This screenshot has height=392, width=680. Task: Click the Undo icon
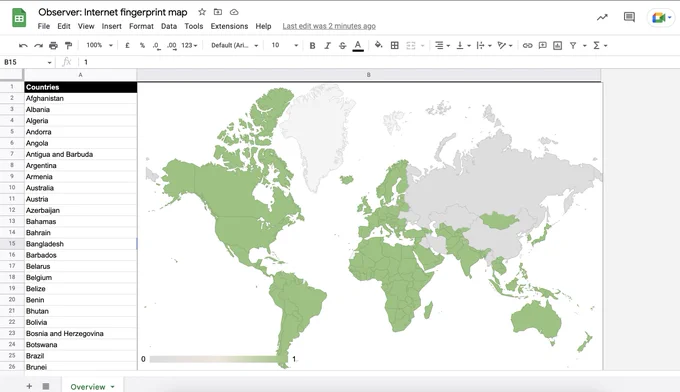coord(23,46)
